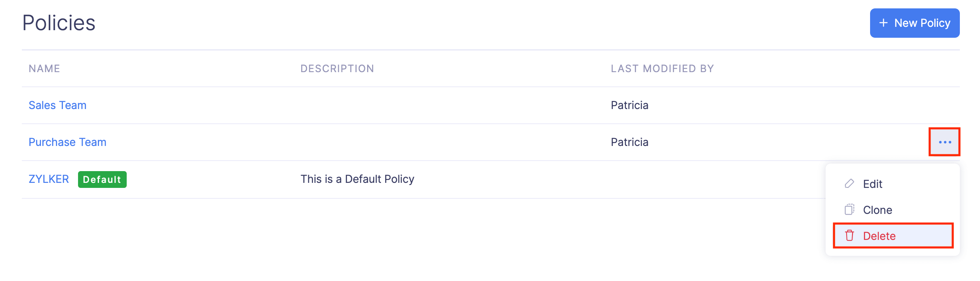This screenshot has height=281, width=980.
Task: Click the DESCRIPTION column header
Action: tap(337, 69)
